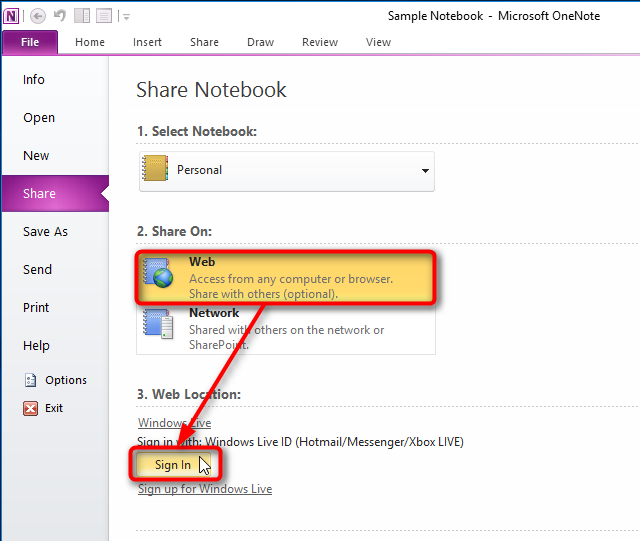Viewport: 640px width, 541px height.
Task: Open Sign up for Windows Live link
Action: tap(205, 489)
